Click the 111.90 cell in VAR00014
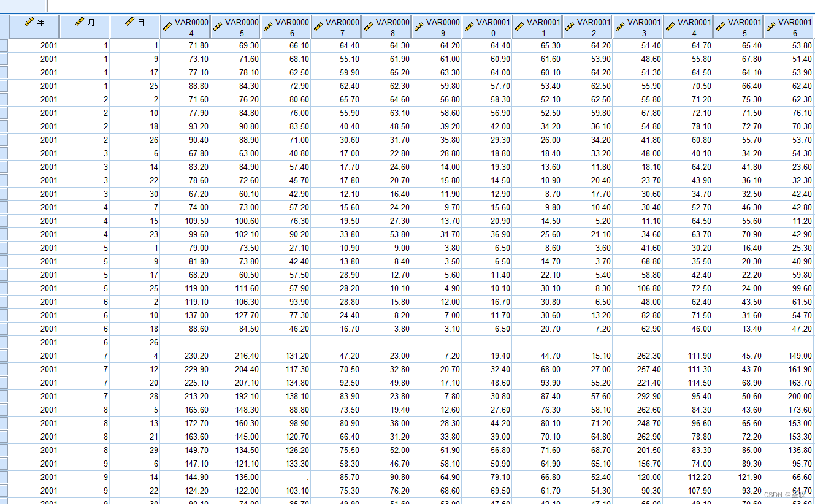The height and width of the screenshot is (504, 815). tap(688, 356)
